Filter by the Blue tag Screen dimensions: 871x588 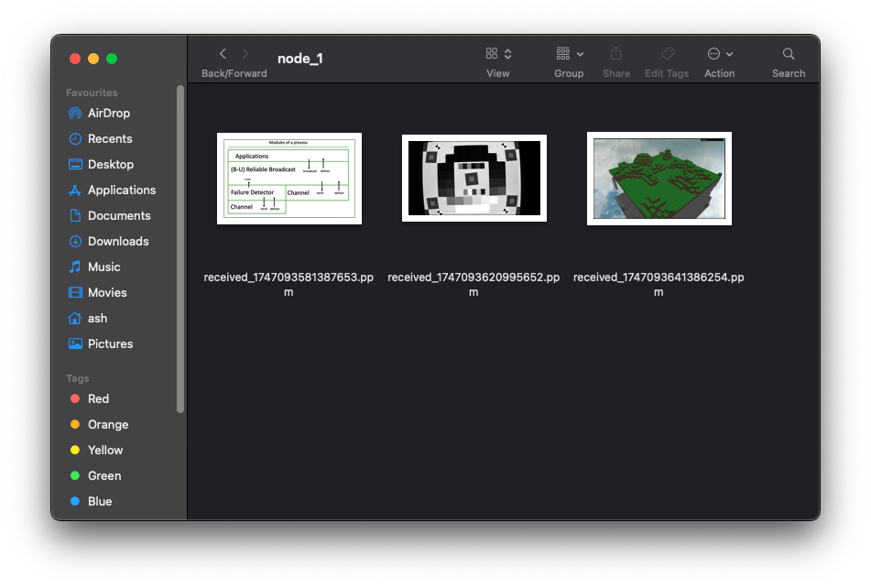(100, 501)
